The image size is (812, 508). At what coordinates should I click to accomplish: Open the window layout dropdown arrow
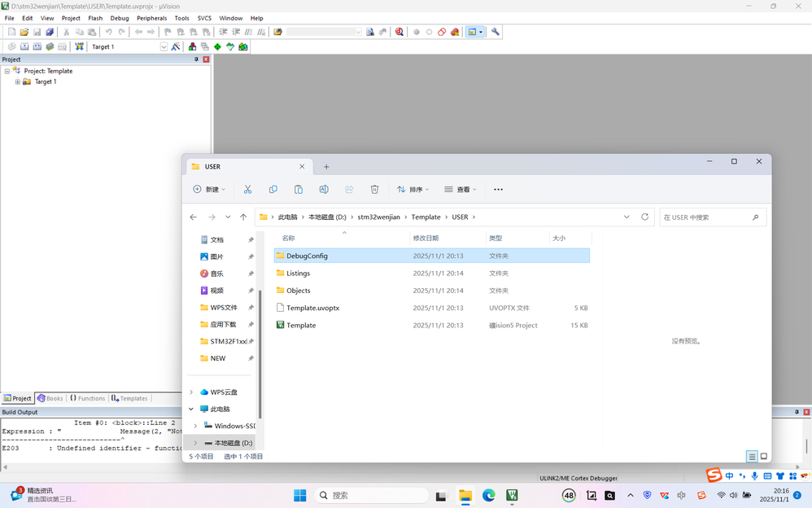pos(481,32)
